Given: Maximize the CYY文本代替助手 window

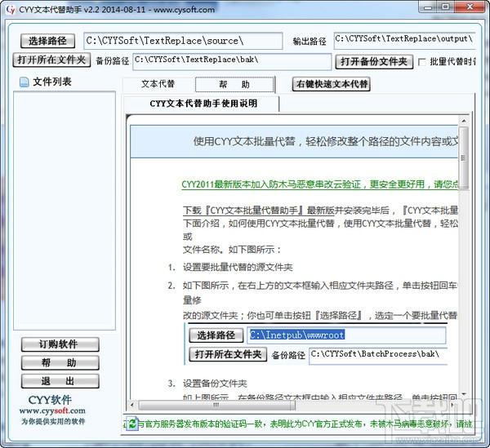Looking at the screenshot, I should (x=446, y=7).
